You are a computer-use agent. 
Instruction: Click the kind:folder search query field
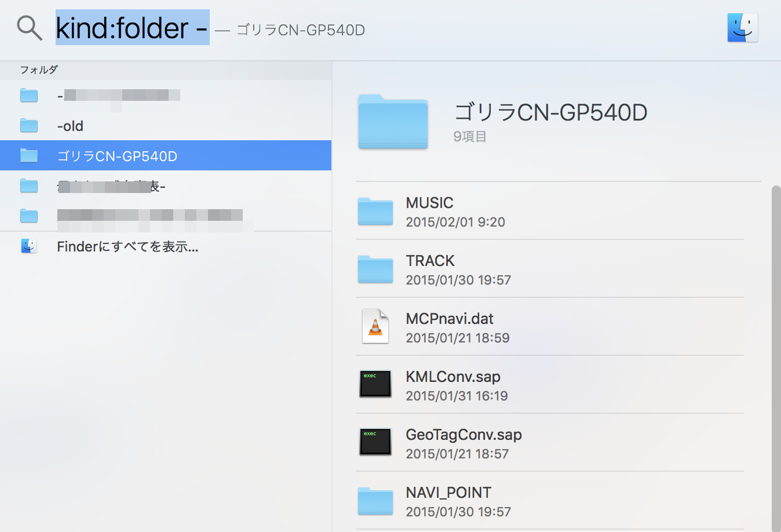pyautogui.click(x=132, y=28)
